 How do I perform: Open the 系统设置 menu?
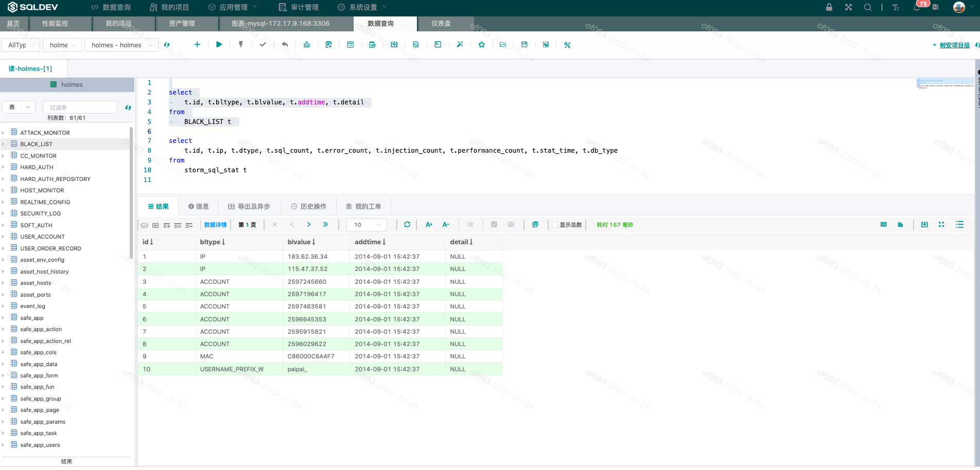(362, 7)
